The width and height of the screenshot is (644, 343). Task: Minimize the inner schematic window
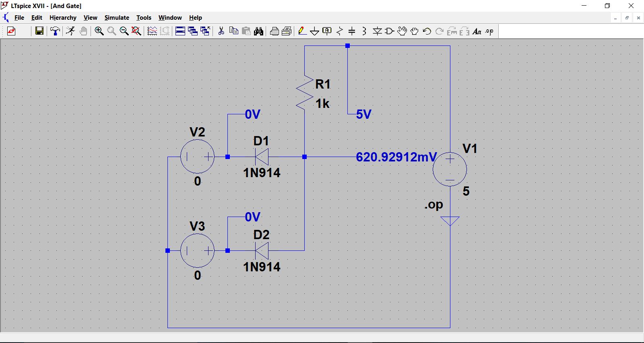point(615,18)
